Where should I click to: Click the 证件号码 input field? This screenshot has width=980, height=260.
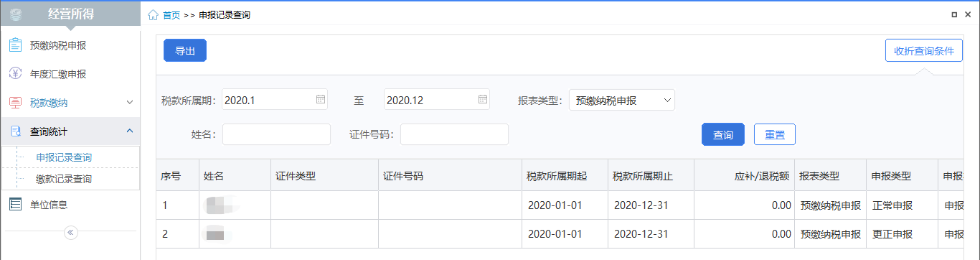pyautogui.click(x=455, y=134)
